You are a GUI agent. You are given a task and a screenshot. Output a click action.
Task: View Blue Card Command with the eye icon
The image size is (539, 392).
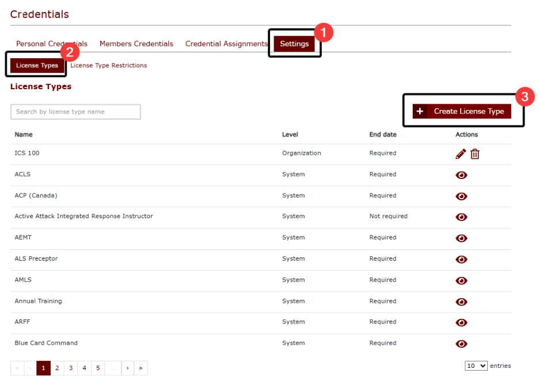461,344
